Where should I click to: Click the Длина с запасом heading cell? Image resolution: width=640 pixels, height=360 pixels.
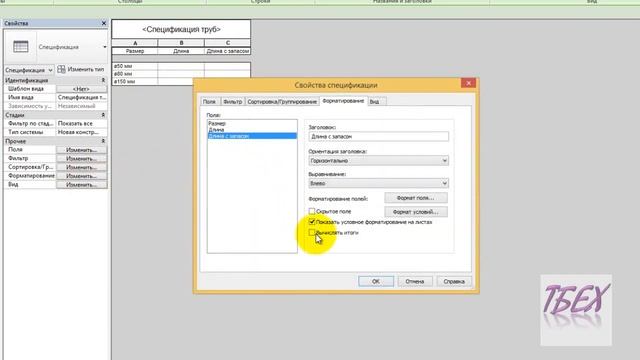pyautogui.click(x=228, y=51)
